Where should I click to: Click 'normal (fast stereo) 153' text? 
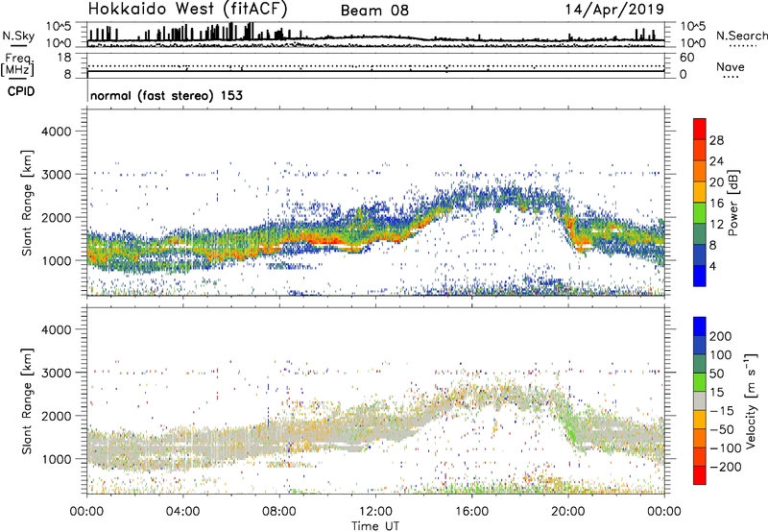pos(166,95)
